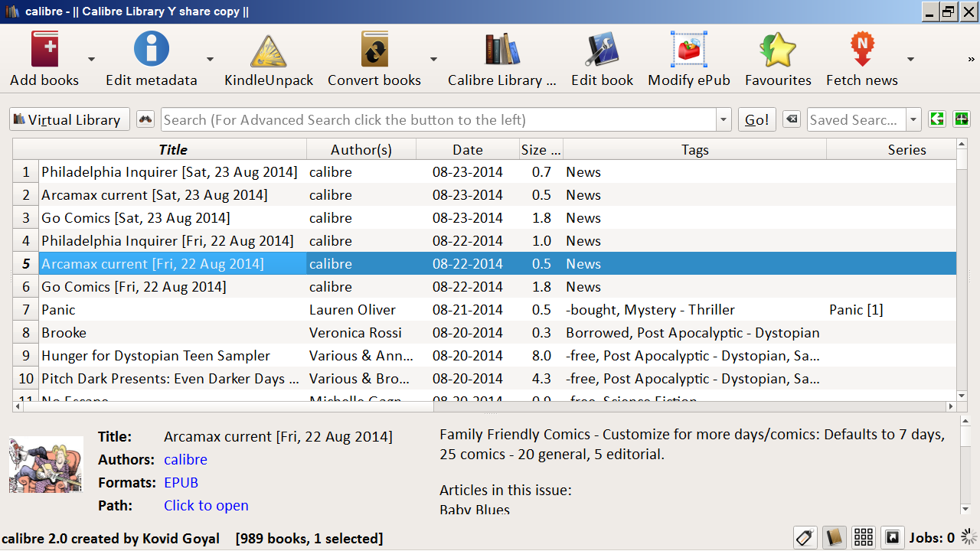Click row number 7 header

click(26, 310)
